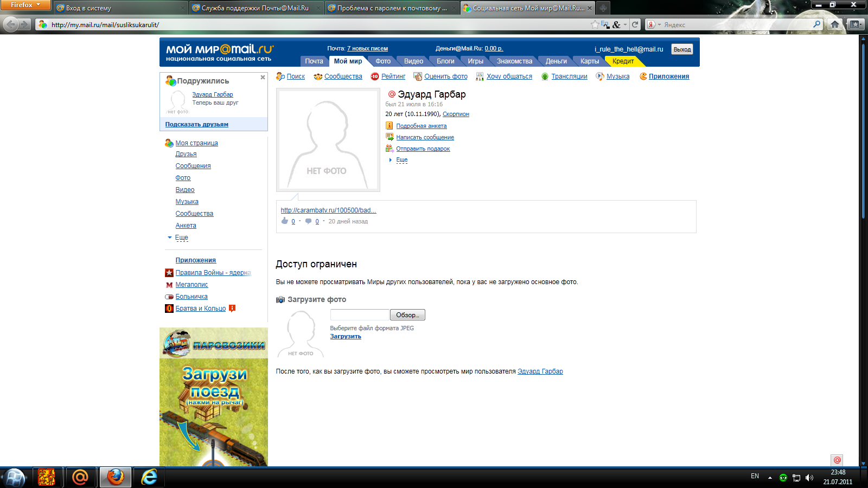
Task: Click the orange Приложения icon in the sub-navigation
Action: point(643,76)
